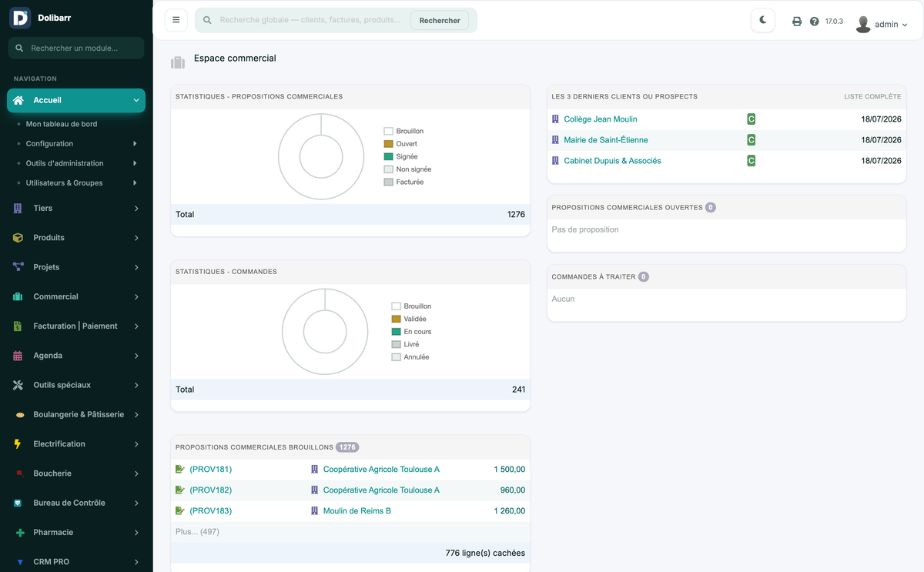Open Mon tableau de bord
This screenshot has height=572, width=924.
tap(62, 124)
